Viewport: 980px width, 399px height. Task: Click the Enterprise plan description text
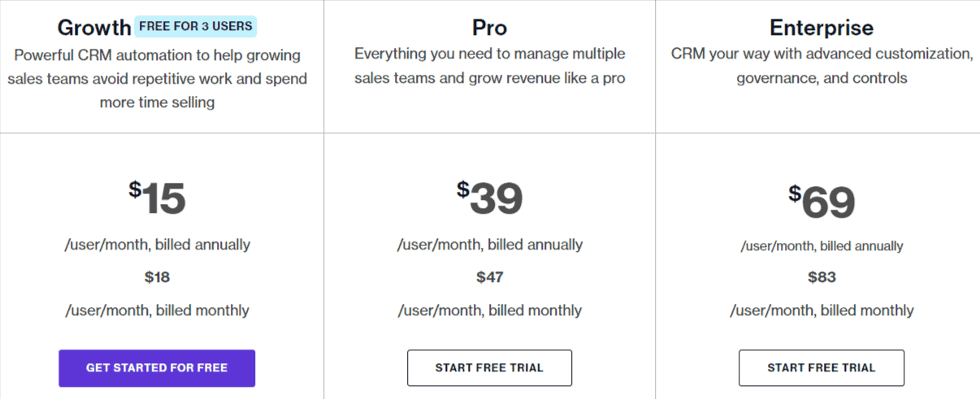pyautogui.click(x=822, y=66)
